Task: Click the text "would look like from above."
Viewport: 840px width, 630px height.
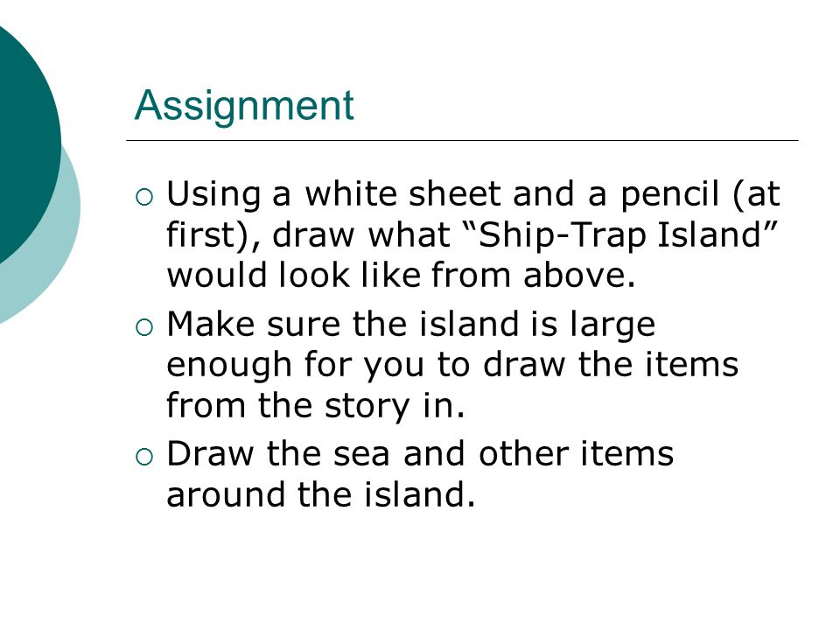Action: point(402,276)
